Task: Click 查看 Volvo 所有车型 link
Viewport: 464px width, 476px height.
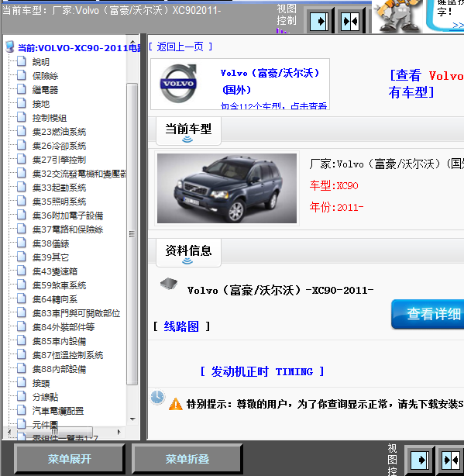Action: tap(426, 84)
